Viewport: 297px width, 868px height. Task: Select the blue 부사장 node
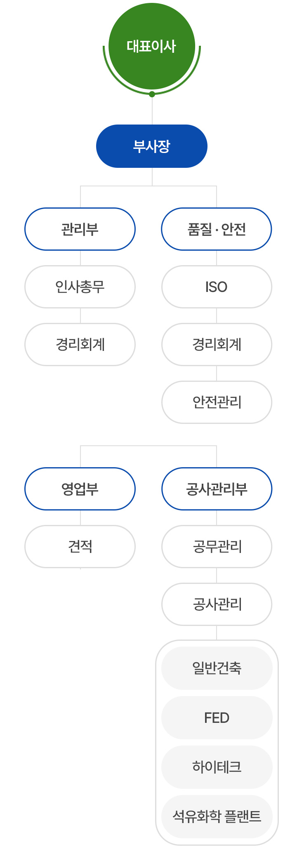click(x=152, y=146)
